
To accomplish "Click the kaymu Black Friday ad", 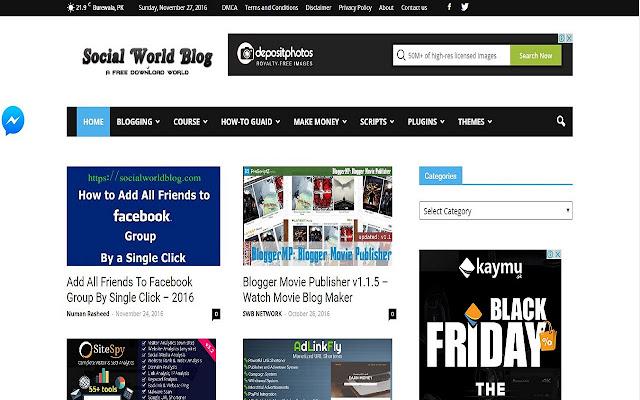I will tap(490, 327).
